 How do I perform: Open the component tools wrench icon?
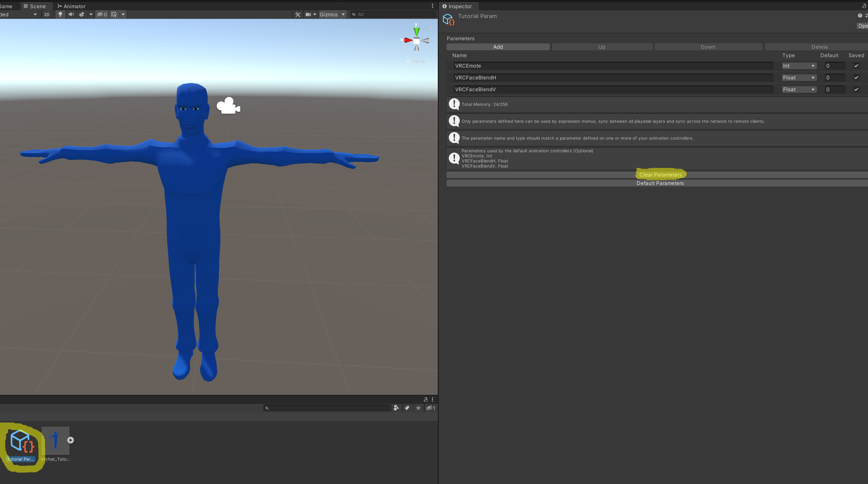pos(298,14)
